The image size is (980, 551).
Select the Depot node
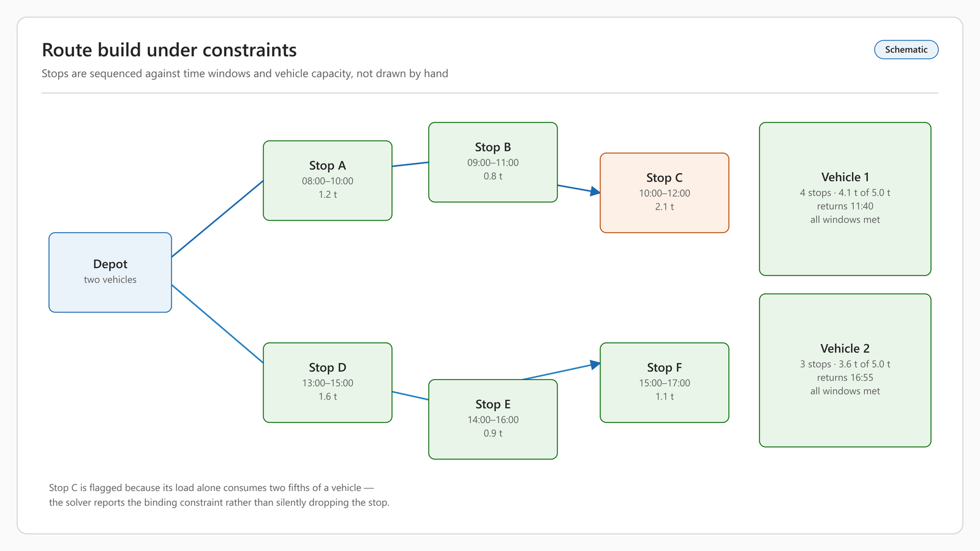point(110,272)
